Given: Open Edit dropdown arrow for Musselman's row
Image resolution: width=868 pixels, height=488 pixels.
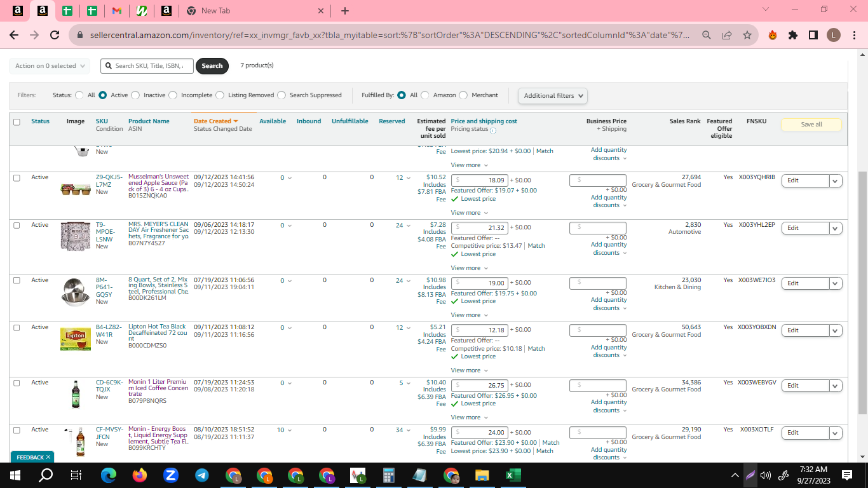Looking at the screenshot, I should tap(836, 180).
